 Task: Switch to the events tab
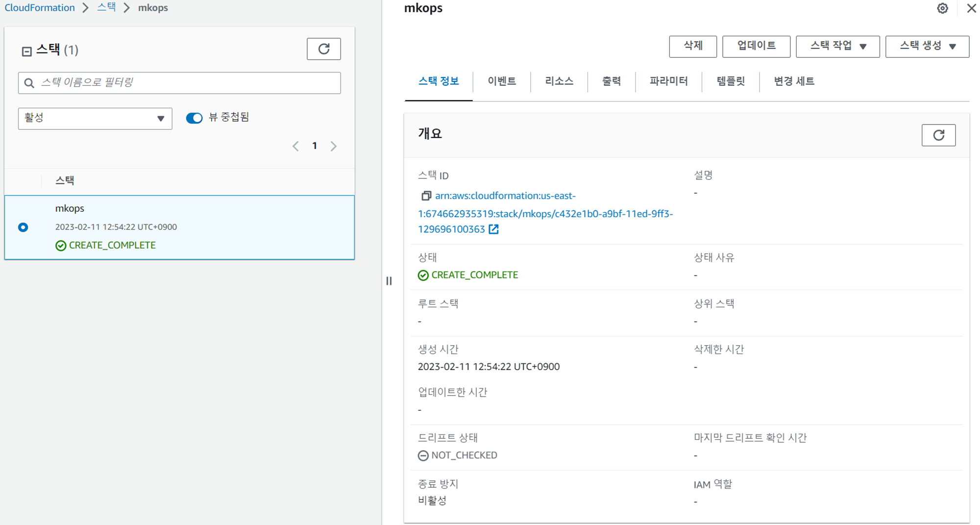click(x=501, y=81)
